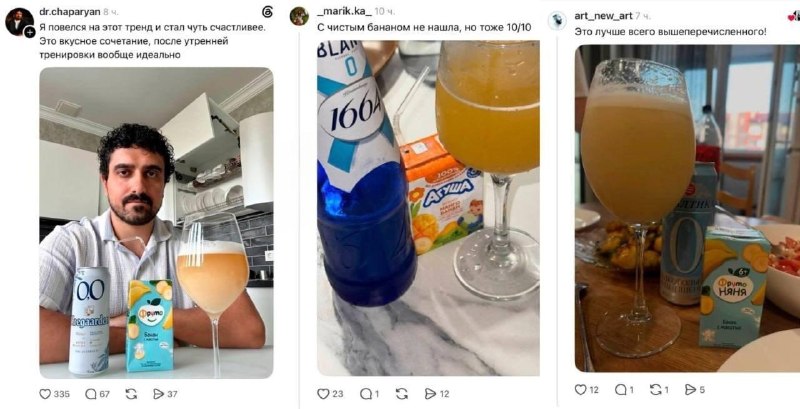Follow dr.chaparyan via avatar plus badge
The image size is (800, 409).
point(30,32)
